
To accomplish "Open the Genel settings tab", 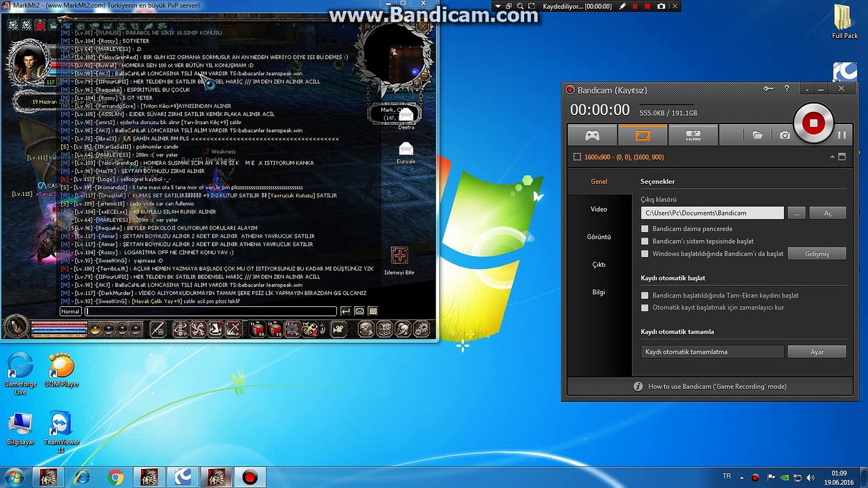I will tap(599, 182).
